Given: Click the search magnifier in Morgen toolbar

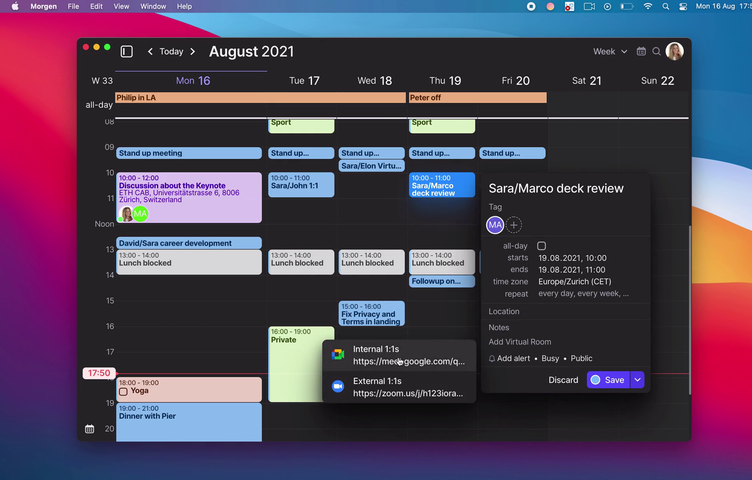Looking at the screenshot, I should pos(657,51).
